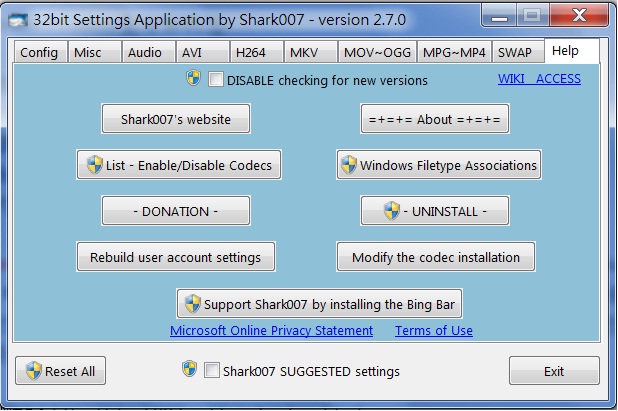Switch to the MKV tab
The height and width of the screenshot is (411, 618).
pos(311,52)
